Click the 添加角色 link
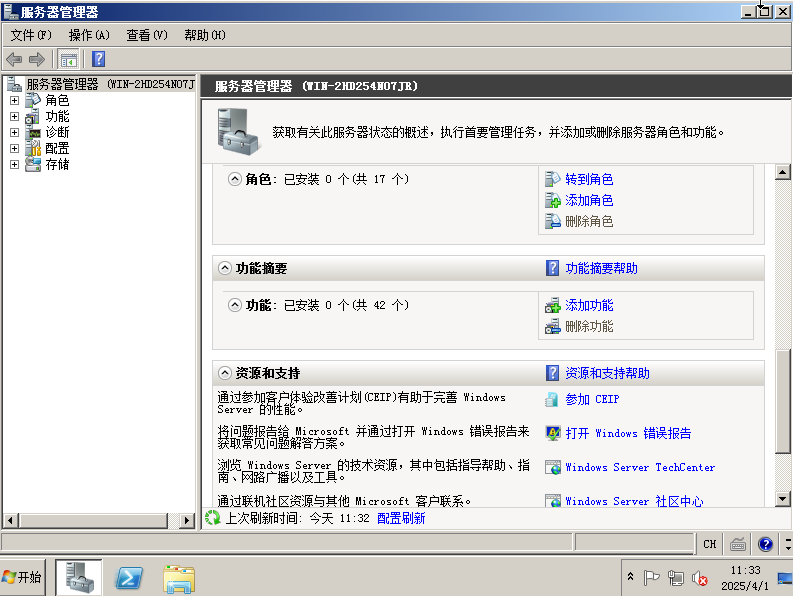The image size is (793, 596). [x=589, y=200]
